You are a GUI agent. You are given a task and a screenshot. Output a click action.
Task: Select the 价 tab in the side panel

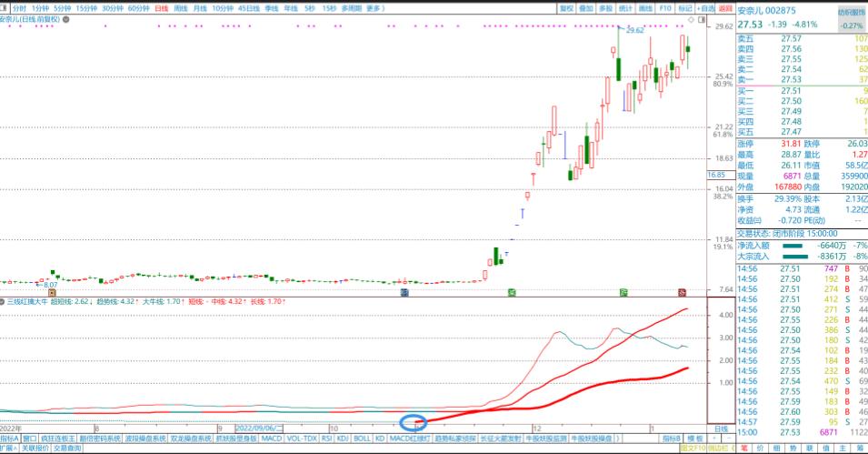tap(761, 448)
